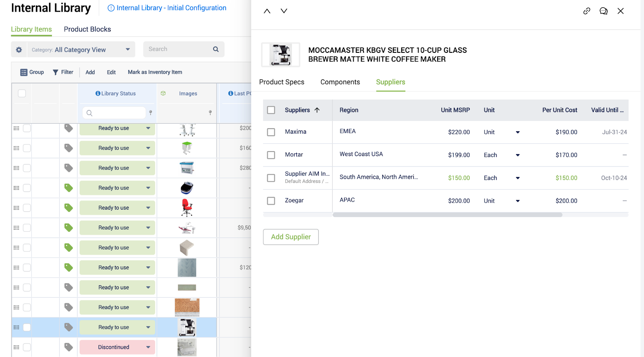Click the cube icon beside Images header
Viewport: 644px width, 357px height.
pyautogui.click(x=163, y=93)
